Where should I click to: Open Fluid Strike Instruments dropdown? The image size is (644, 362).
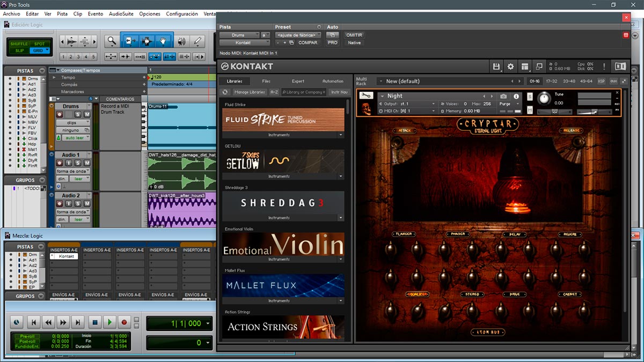coord(341,135)
